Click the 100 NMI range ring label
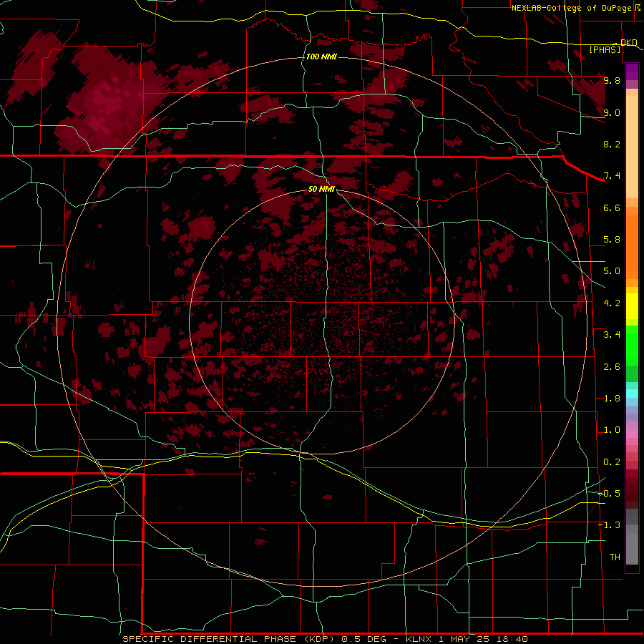The height and width of the screenshot is (644, 644). click(321, 57)
